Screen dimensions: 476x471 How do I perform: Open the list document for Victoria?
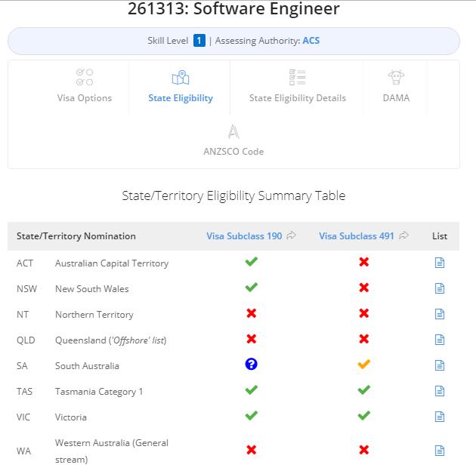[x=439, y=417]
